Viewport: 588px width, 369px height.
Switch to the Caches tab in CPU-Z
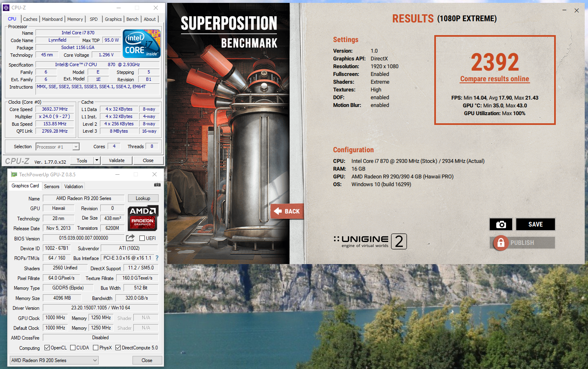tap(30, 19)
